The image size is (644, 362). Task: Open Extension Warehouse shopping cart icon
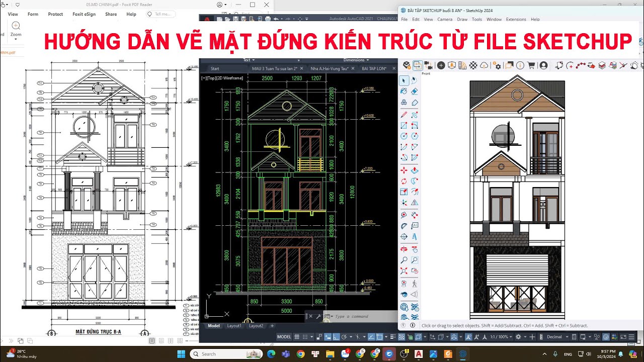tap(531, 65)
